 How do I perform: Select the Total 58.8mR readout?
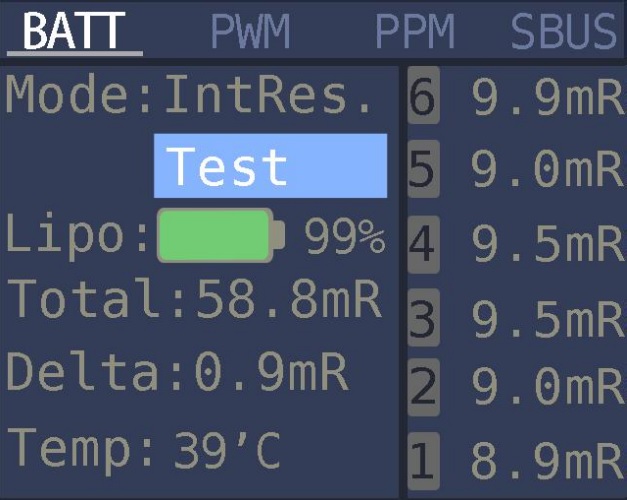click(x=194, y=299)
